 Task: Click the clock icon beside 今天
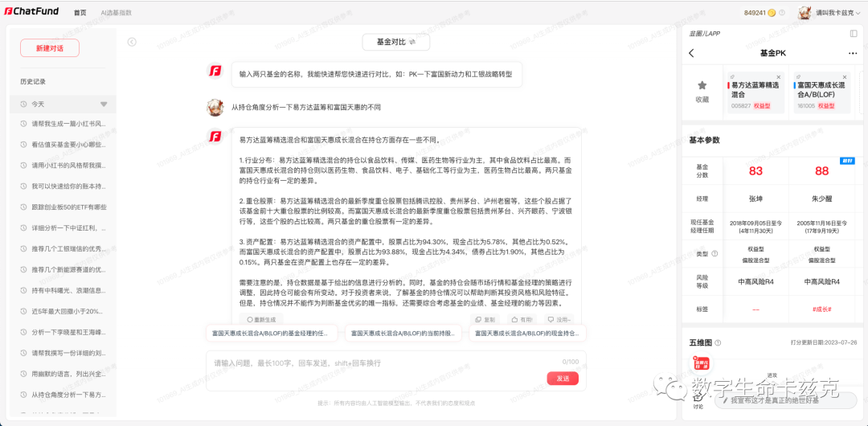click(23, 104)
